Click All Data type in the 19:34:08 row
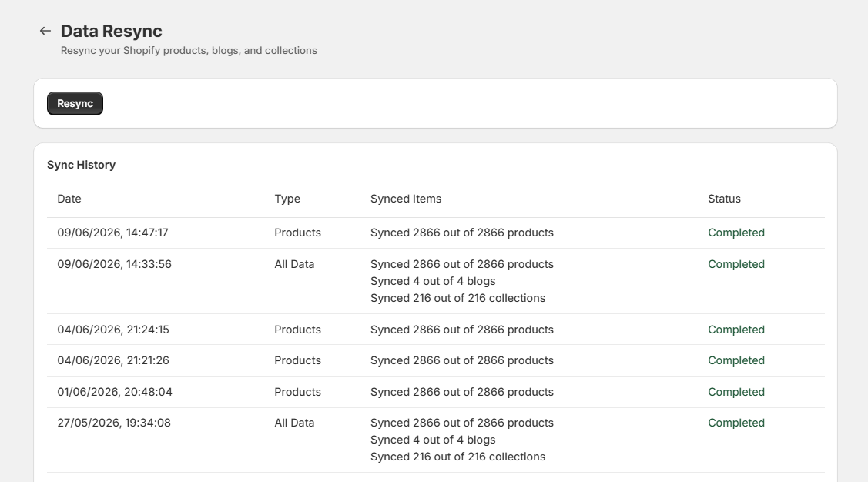The height and width of the screenshot is (482, 868). [x=294, y=423]
